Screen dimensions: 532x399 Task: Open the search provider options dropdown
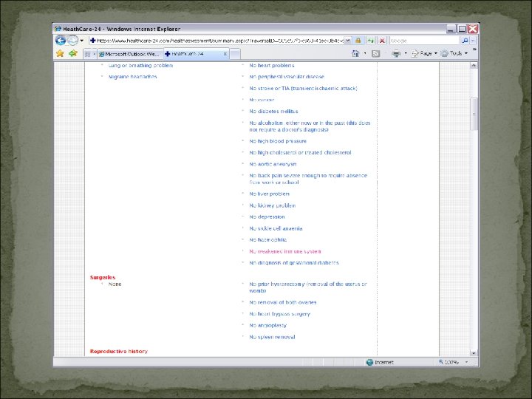pyautogui.click(x=473, y=41)
